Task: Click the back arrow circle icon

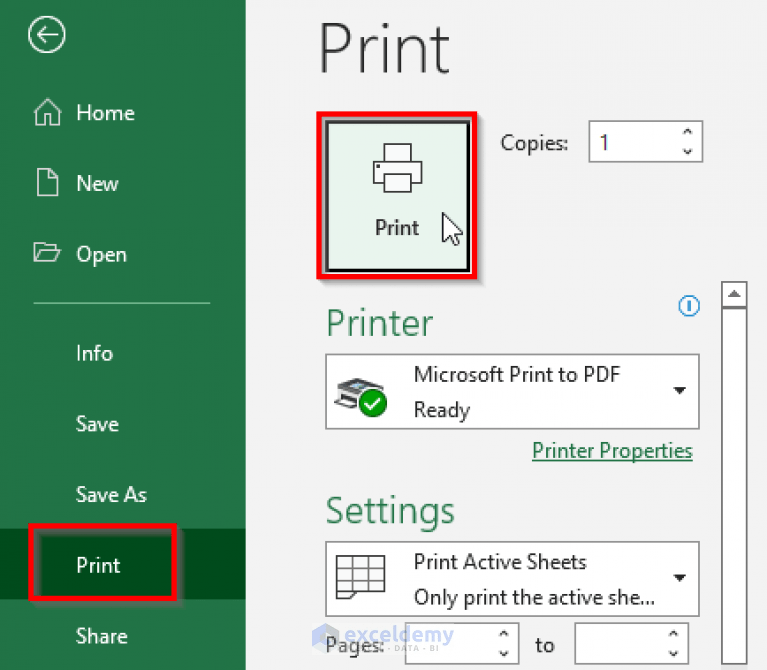Action: point(47,35)
